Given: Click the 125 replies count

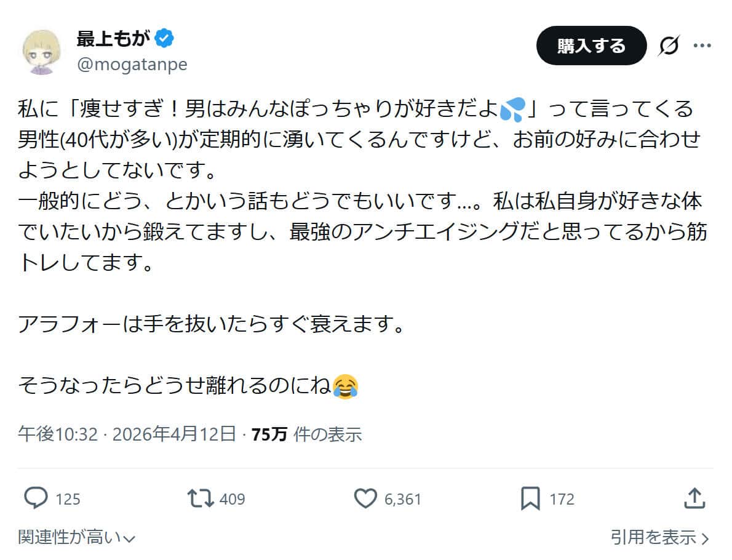Looking at the screenshot, I should [x=68, y=498].
